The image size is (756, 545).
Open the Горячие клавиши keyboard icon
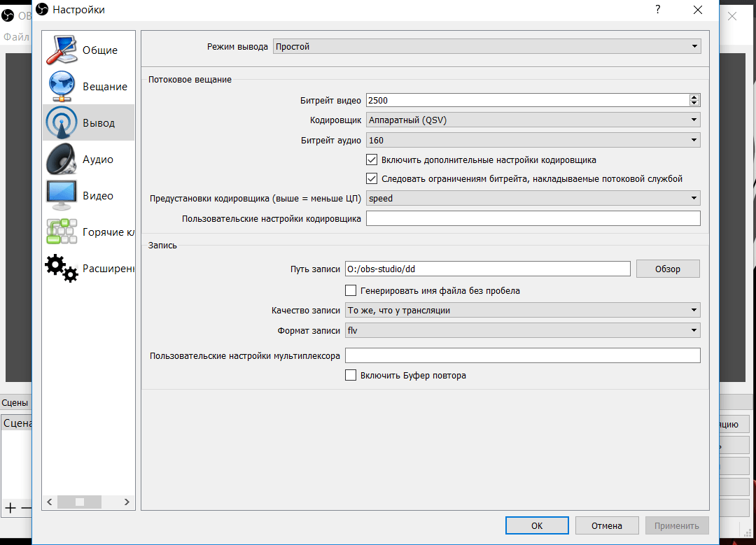(x=62, y=232)
